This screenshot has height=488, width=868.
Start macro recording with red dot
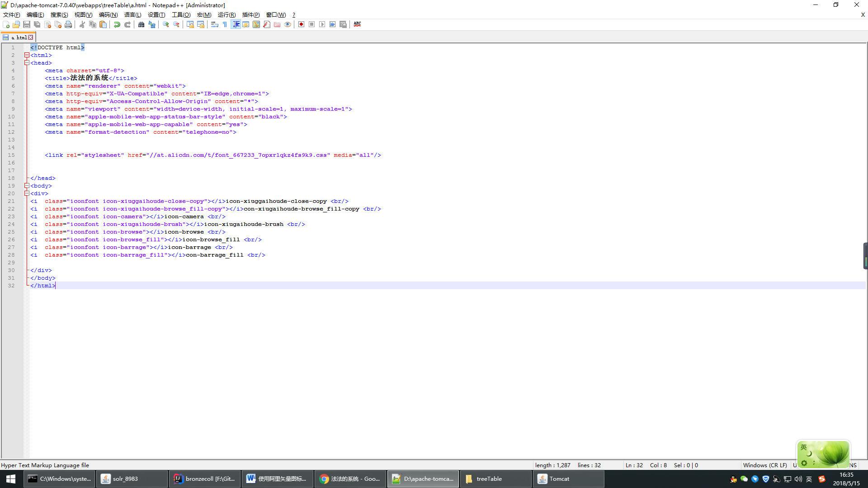(x=302, y=24)
